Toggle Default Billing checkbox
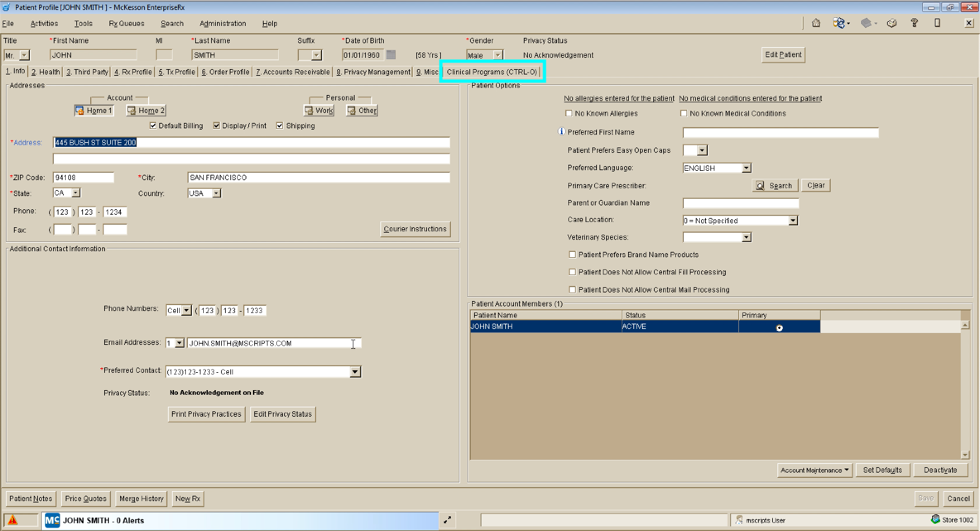The height and width of the screenshot is (531, 980). [153, 126]
